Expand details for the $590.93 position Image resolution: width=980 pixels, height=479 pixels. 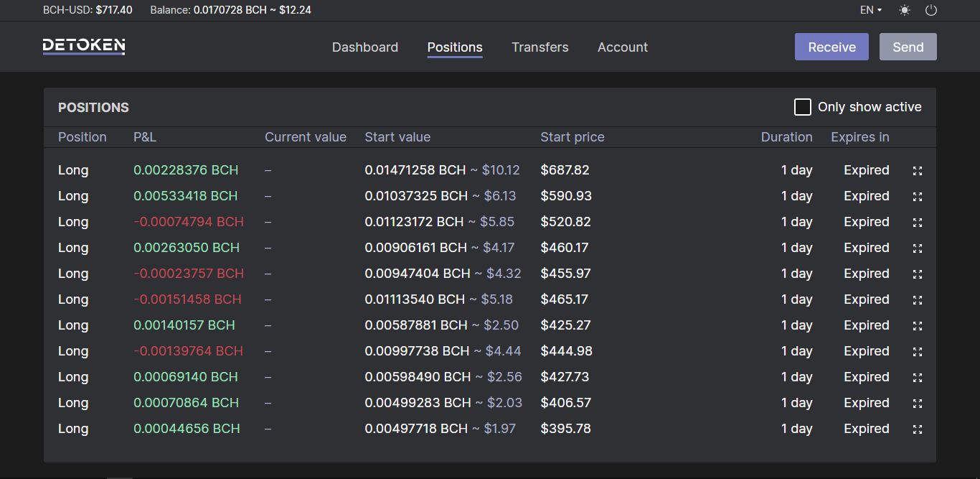(x=917, y=197)
